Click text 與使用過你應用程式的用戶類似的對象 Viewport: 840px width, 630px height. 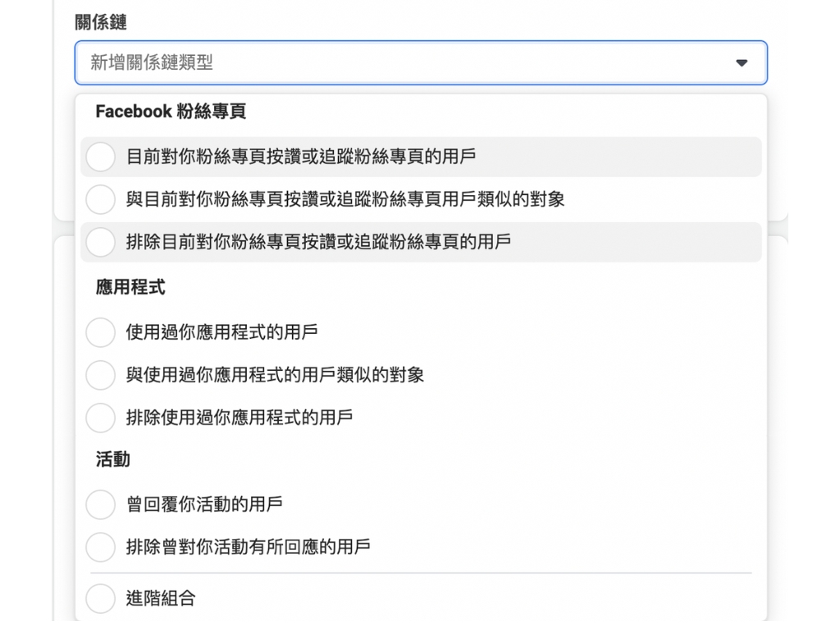pos(275,375)
